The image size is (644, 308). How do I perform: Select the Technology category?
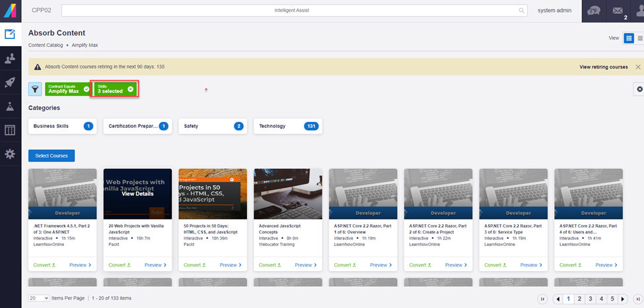288,127
